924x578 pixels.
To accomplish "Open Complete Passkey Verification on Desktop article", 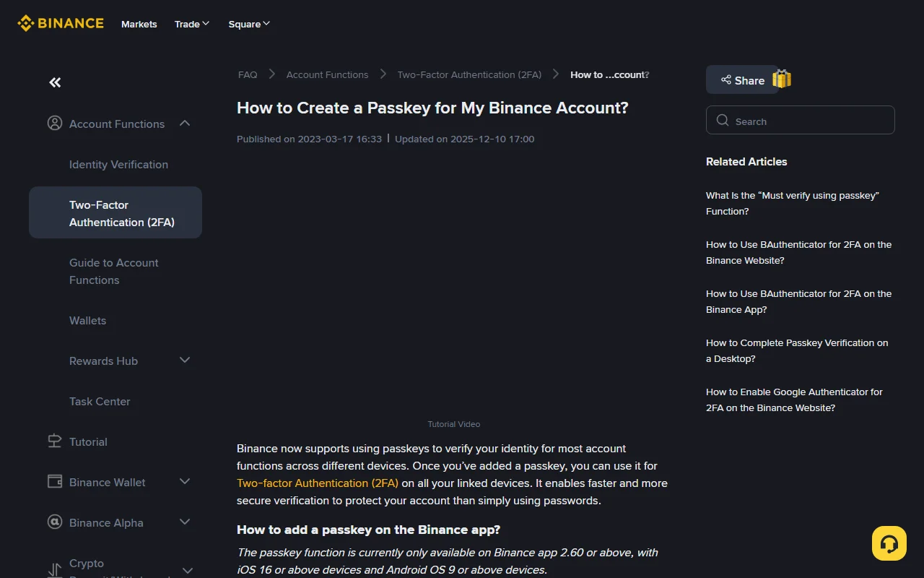I will click(x=797, y=350).
